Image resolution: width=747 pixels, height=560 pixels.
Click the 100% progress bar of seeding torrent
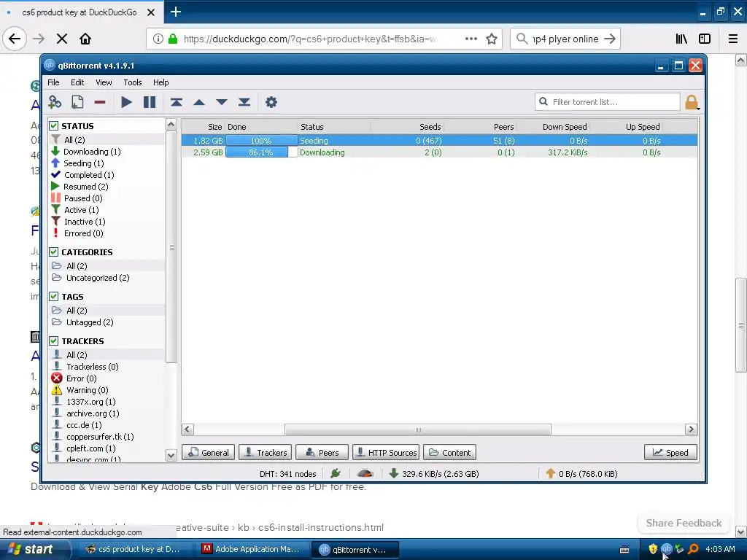pyautogui.click(x=261, y=141)
